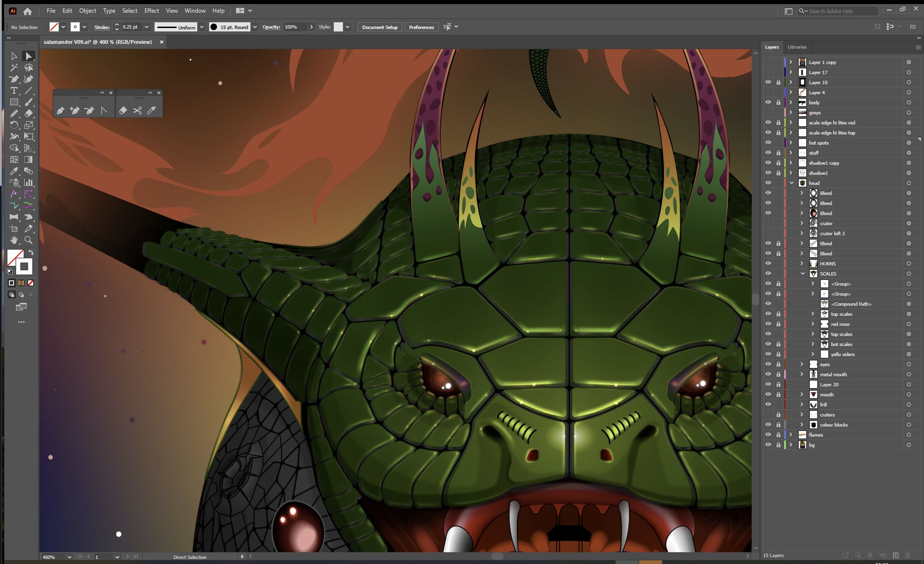Select the Hand tool

coord(14,240)
